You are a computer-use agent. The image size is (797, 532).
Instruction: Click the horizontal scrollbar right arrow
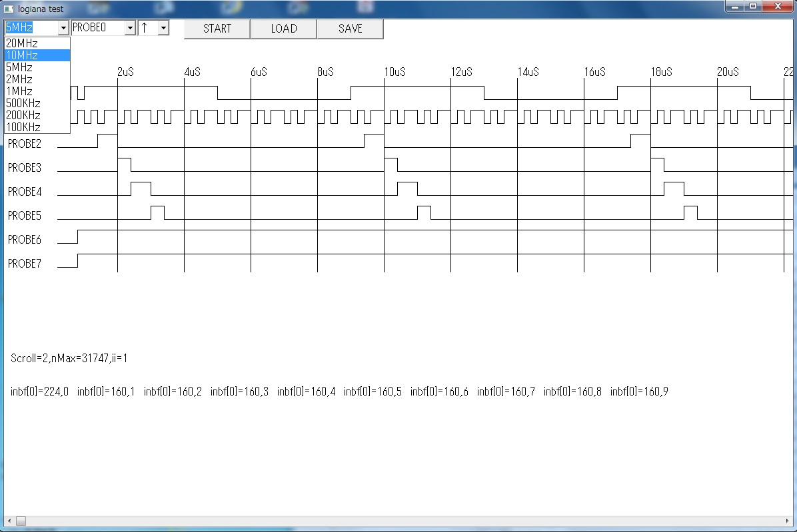click(x=788, y=521)
